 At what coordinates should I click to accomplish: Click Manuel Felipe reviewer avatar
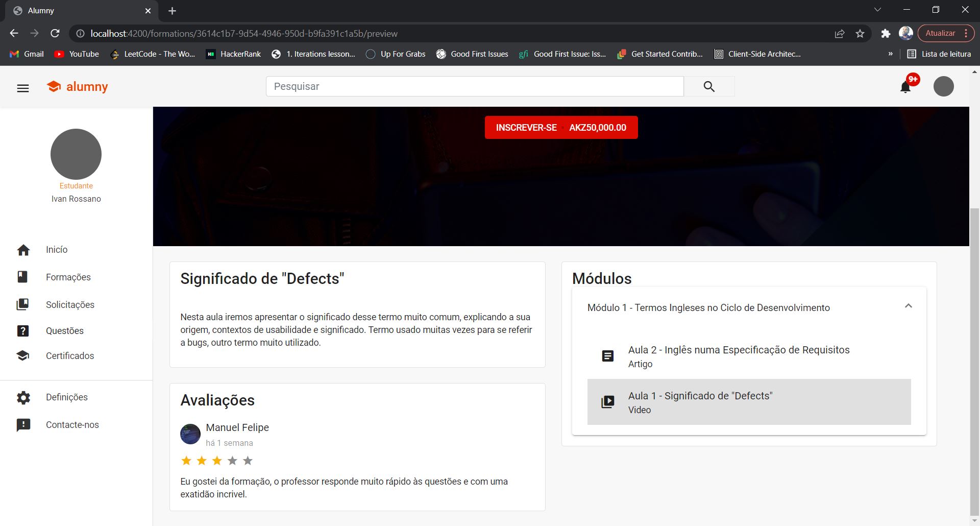[x=190, y=434]
